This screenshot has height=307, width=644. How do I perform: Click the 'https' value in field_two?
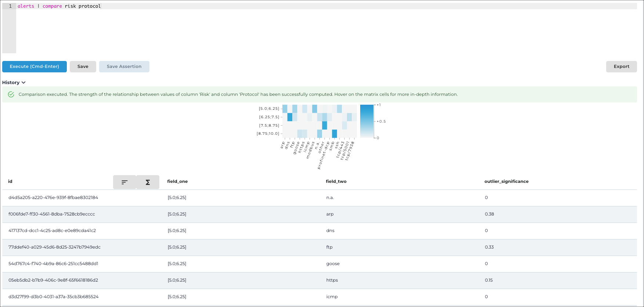coord(332,280)
